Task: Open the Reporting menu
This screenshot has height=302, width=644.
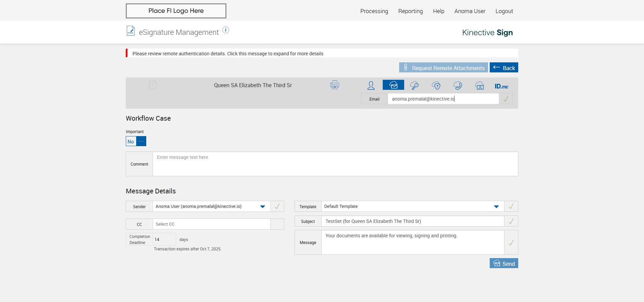Action: click(x=410, y=11)
